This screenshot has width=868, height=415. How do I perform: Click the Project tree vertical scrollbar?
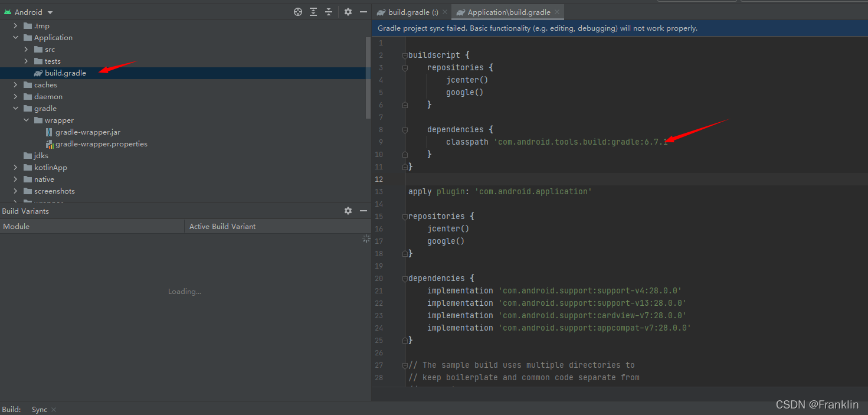pyautogui.click(x=368, y=77)
